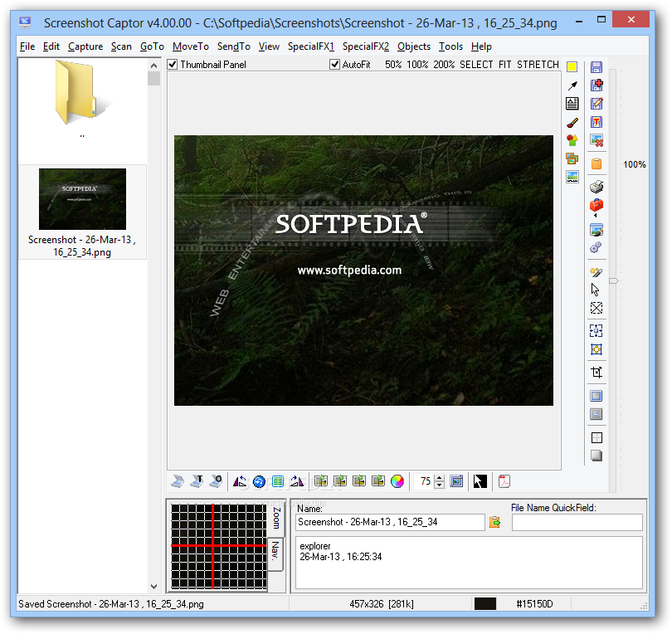Screen dimensions: 672x634
Task: Open the Tools menu
Action: 450,46
